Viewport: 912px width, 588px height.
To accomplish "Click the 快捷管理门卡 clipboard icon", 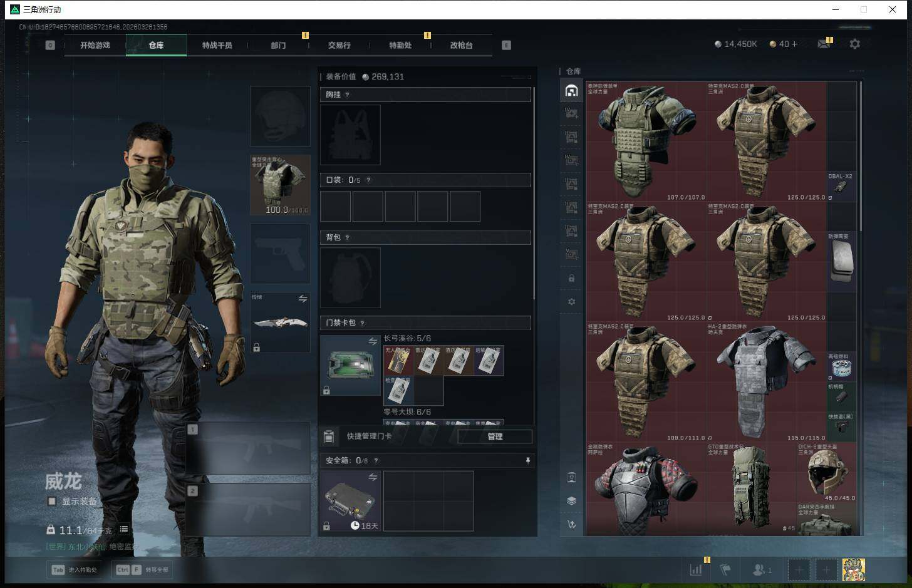I will [x=329, y=436].
